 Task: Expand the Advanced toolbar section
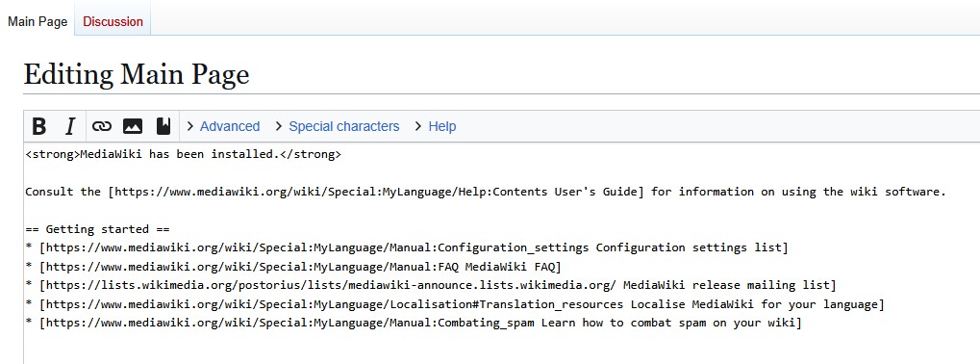point(223,126)
